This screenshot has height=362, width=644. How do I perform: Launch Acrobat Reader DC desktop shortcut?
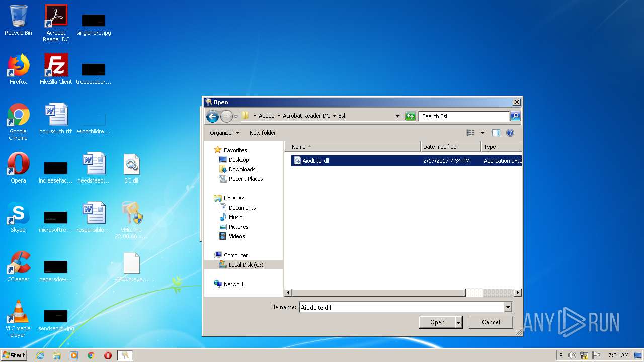[x=56, y=23]
